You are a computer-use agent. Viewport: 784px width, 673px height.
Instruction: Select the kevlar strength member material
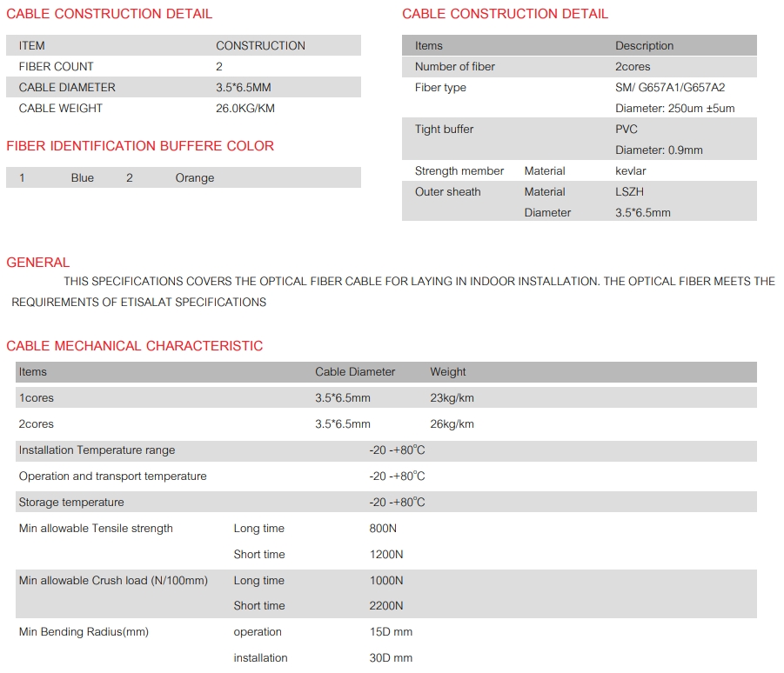[x=630, y=171]
